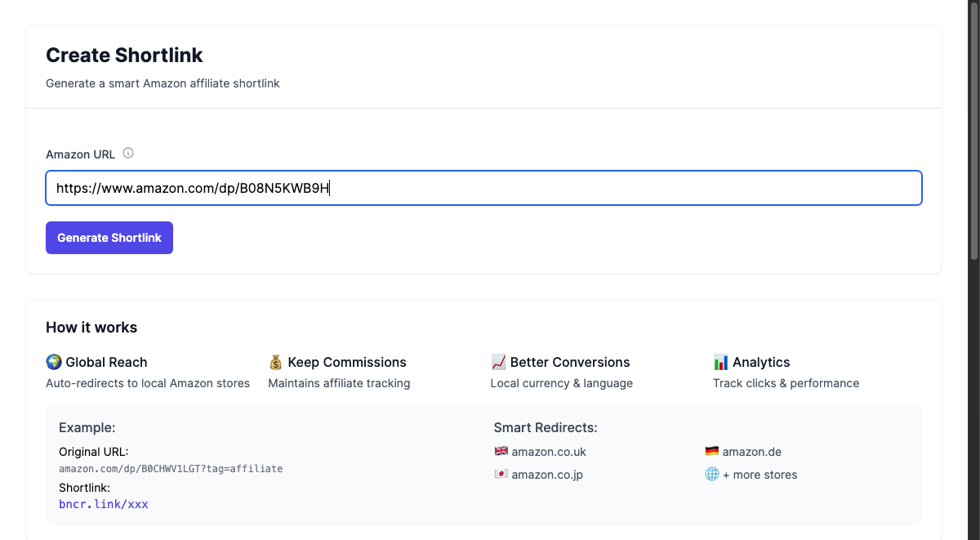The image size is (980, 540).
Task: Click the UK flag next to amazon.co.uk
Action: [x=501, y=451]
